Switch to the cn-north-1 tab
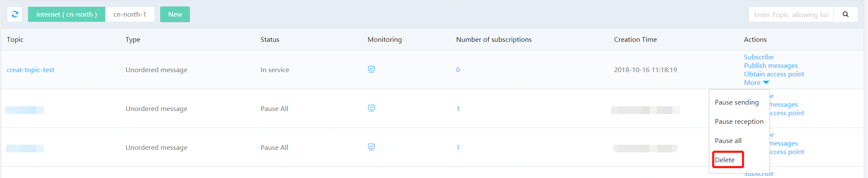The width and height of the screenshot is (868, 178). pyautogui.click(x=130, y=14)
